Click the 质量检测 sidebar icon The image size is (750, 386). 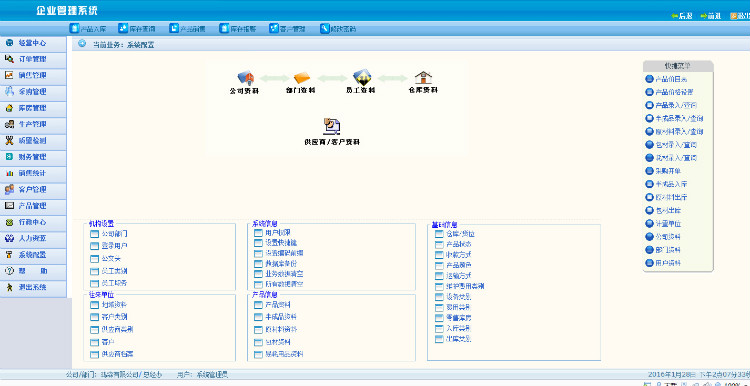pyautogui.click(x=9, y=141)
